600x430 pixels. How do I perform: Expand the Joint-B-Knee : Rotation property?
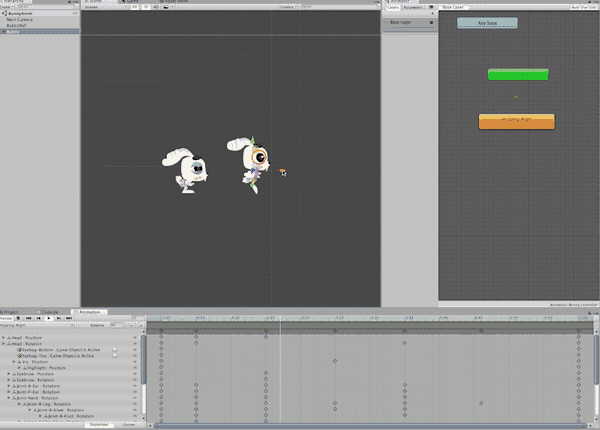pyautogui.click(x=30, y=410)
